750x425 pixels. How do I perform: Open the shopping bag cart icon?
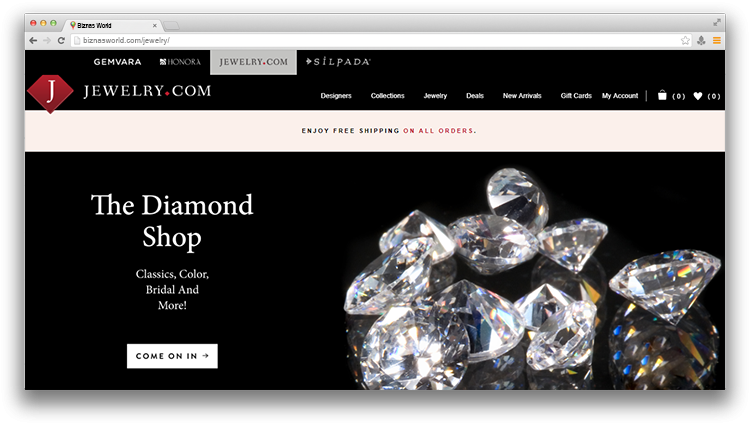click(662, 95)
